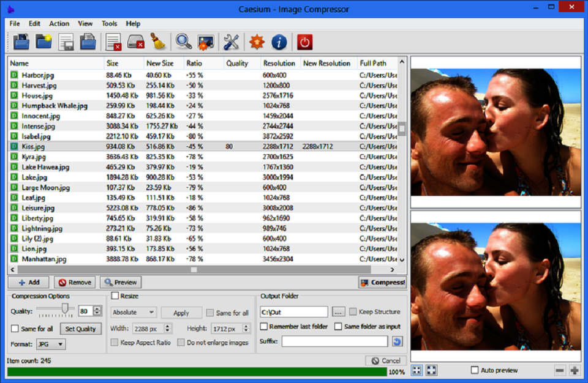
Task: Click the file icon next to Harbor.jpg
Action: coord(14,75)
